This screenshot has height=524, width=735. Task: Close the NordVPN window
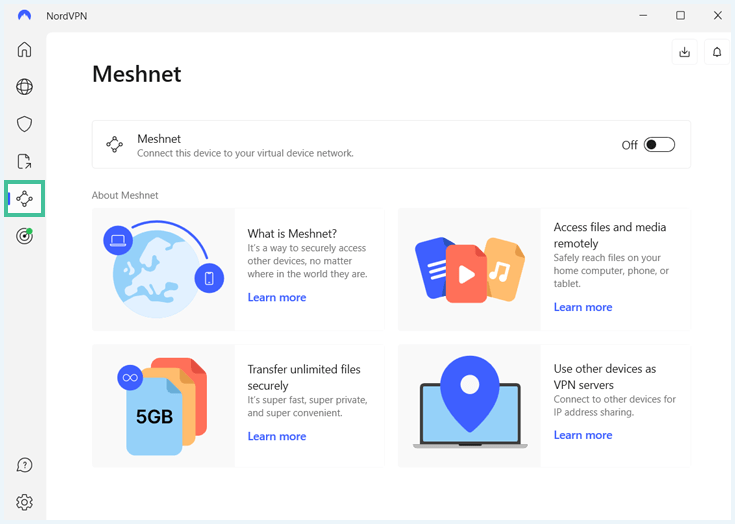tap(718, 15)
